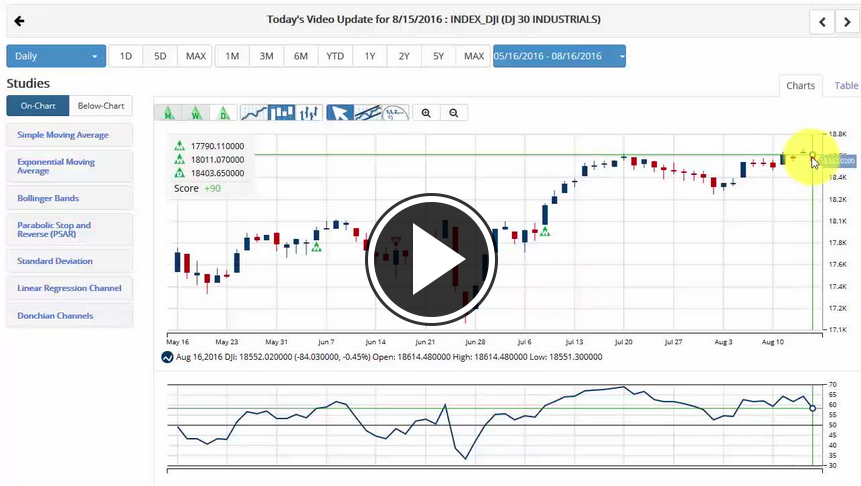This screenshot has width=861, height=486.
Task: Toggle daily trade triangle indicator
Action: click(223, 113)
